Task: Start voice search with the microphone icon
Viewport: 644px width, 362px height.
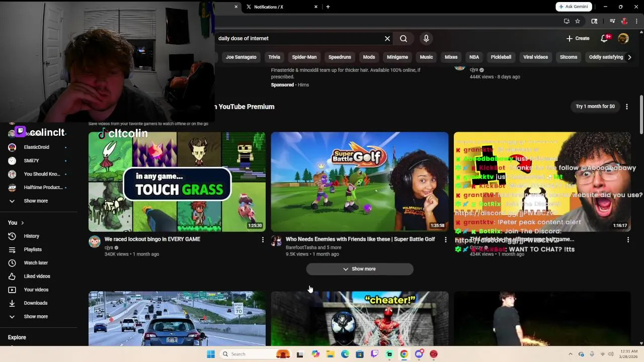Action: tap(426, 38)
